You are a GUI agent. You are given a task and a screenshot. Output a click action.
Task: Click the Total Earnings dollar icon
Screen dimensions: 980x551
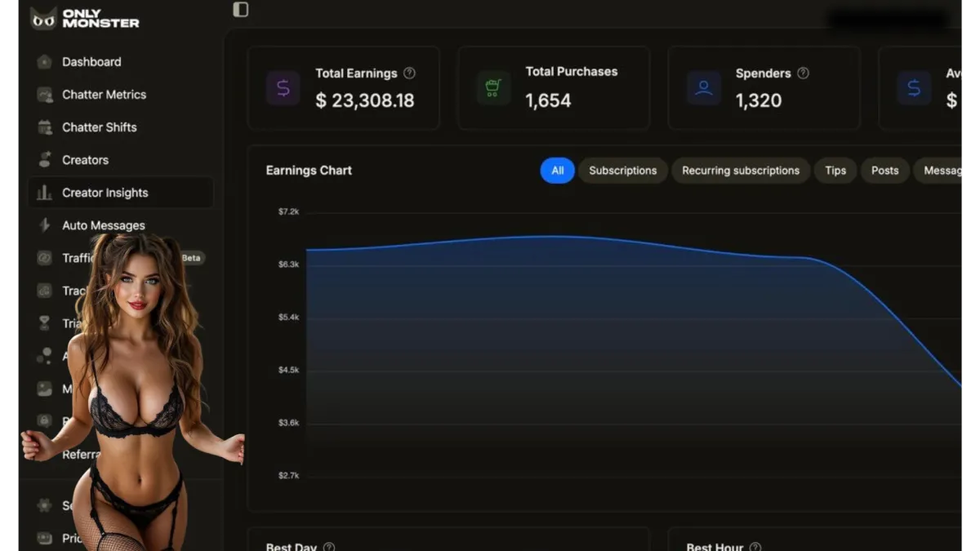click(x=283, y=88)
